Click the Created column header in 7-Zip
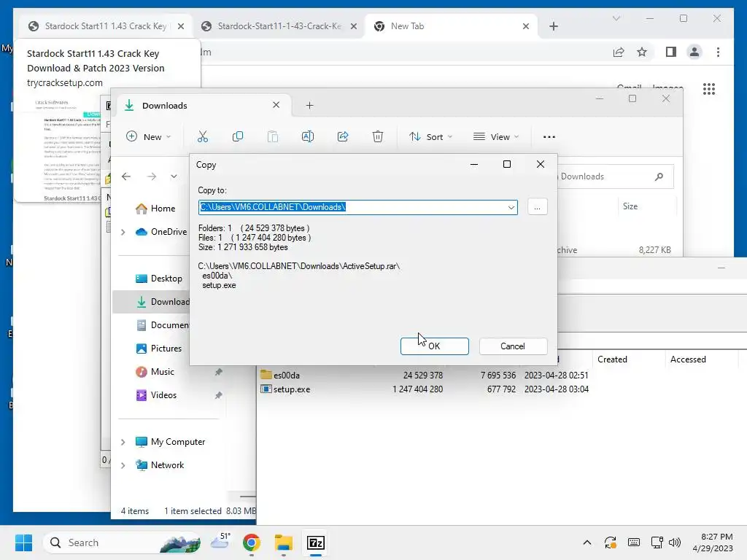 612,359
